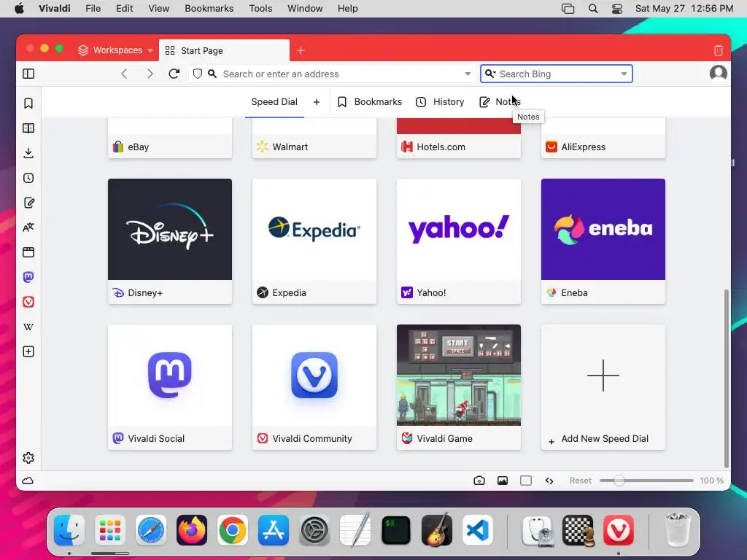
Task: Focus the Search Bing field
Action: 557,74
